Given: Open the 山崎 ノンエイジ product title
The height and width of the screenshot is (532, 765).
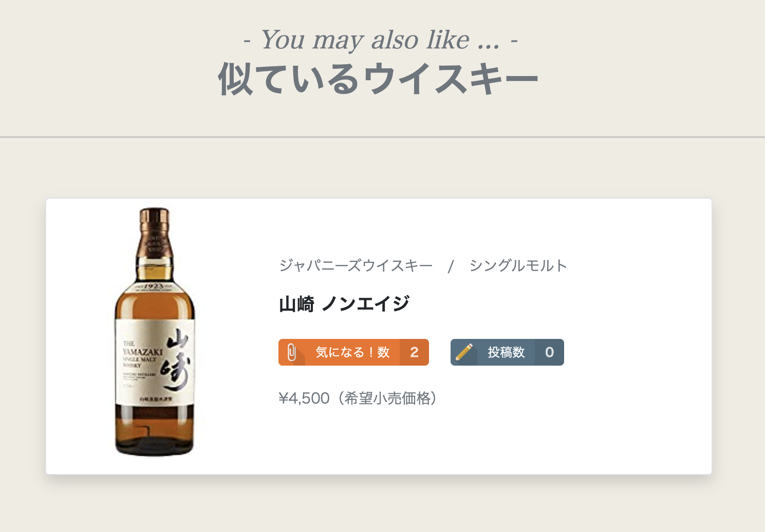Looking at the screenshot, I should pos(344,303).
